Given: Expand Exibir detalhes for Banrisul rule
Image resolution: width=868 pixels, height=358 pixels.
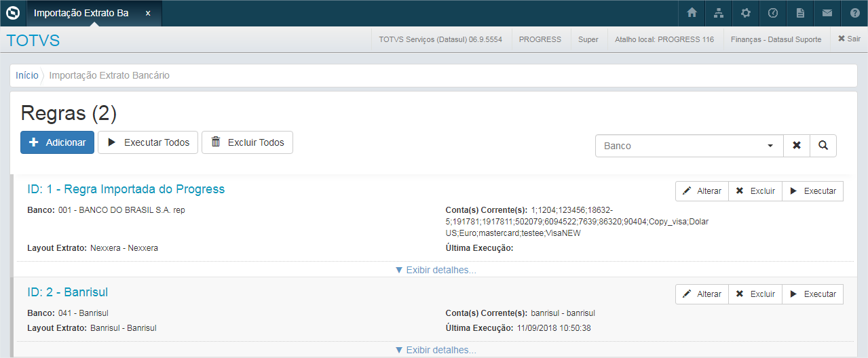Looking at the screenshot, I should point(435,350).
